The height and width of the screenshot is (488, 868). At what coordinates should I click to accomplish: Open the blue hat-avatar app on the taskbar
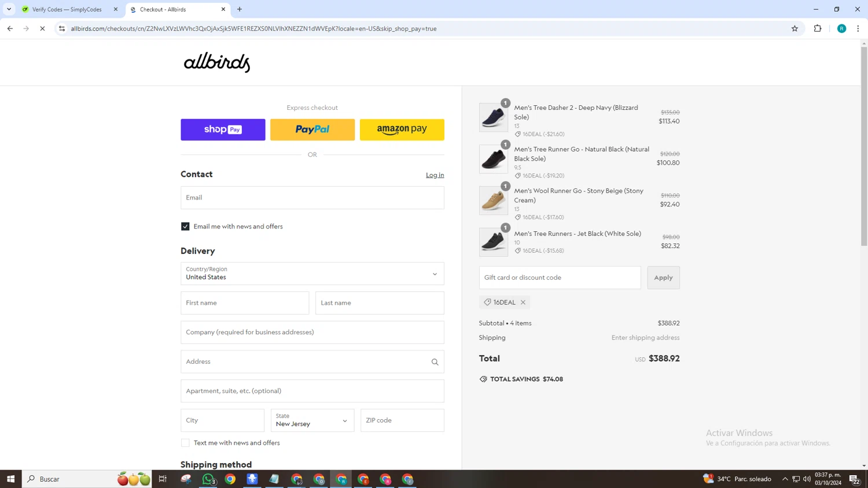[x=252, y=479]
